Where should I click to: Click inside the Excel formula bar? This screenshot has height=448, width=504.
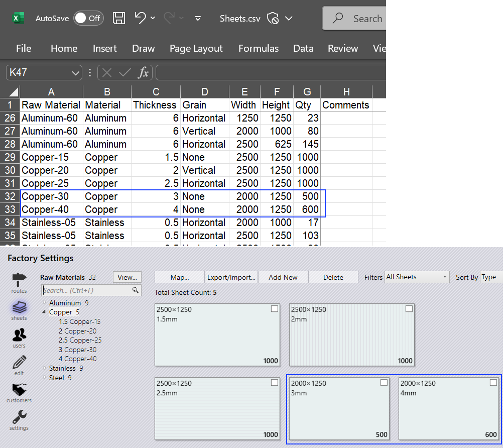pos(271,73)
